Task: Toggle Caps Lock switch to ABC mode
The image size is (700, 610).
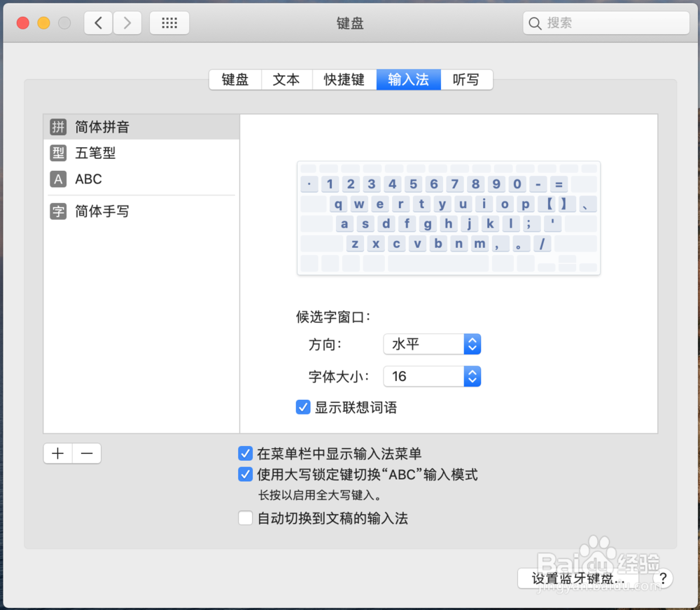Action: tap(245, 474)
